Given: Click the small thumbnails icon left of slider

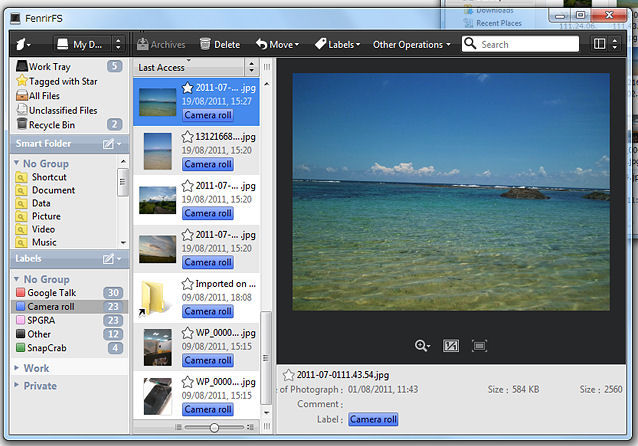Looking at the screenshot, I should [x=178, y=427].
